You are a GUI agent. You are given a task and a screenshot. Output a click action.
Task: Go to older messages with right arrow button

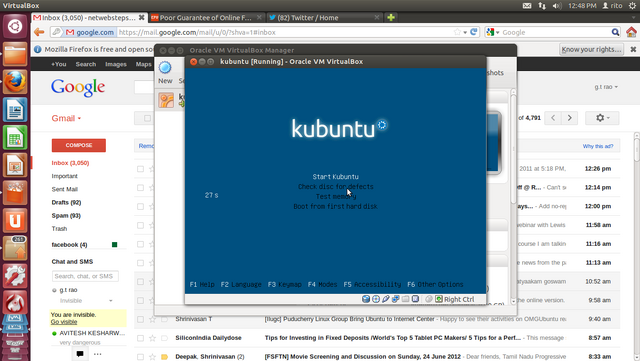click(569, 118)
